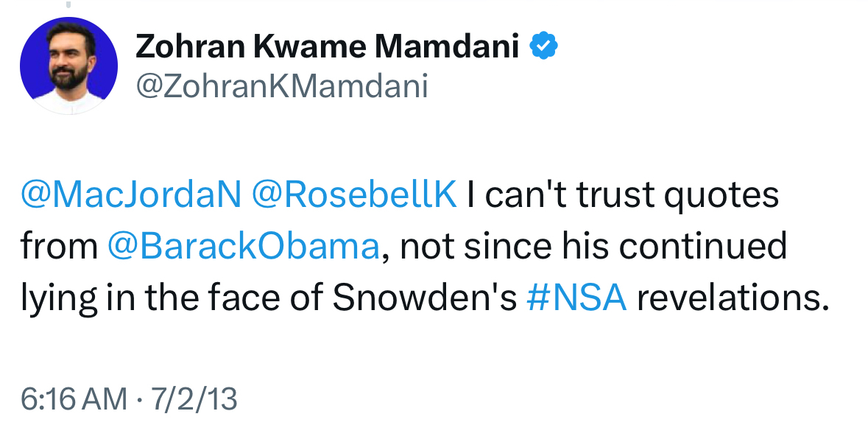Open the @ZohranKMamdani handle

[281, 86]
